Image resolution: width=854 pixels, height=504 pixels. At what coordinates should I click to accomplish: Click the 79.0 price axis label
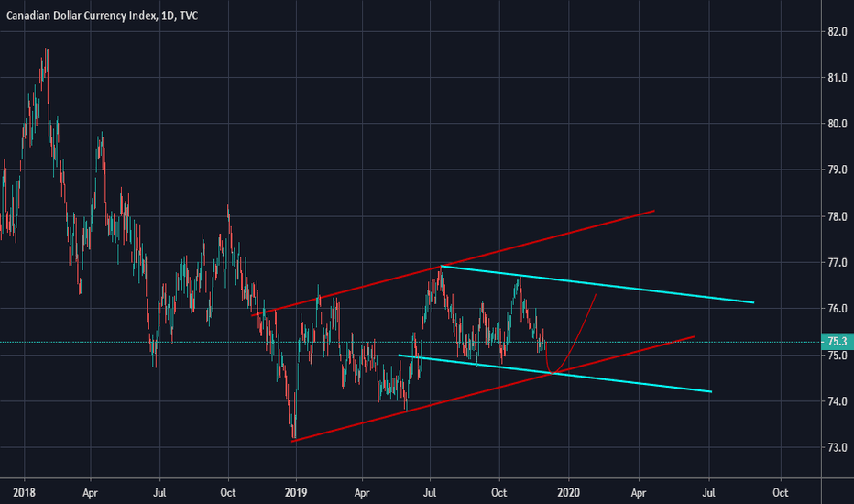[x=838, y=170]
